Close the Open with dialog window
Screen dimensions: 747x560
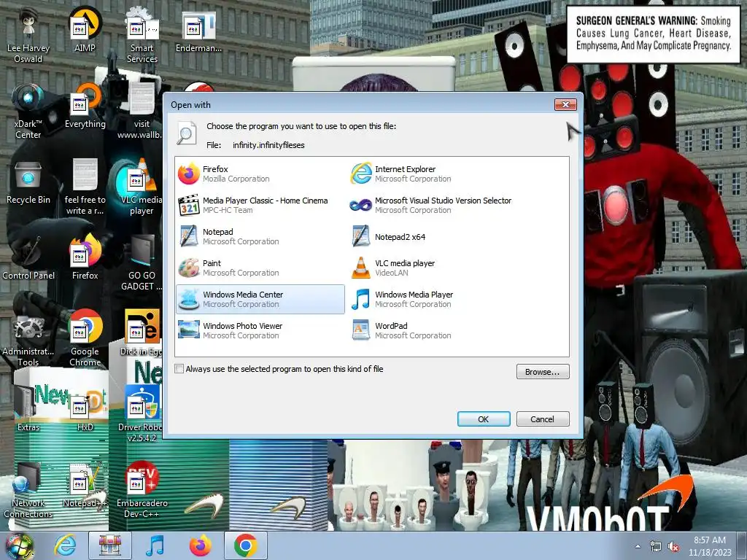[565, 104]
